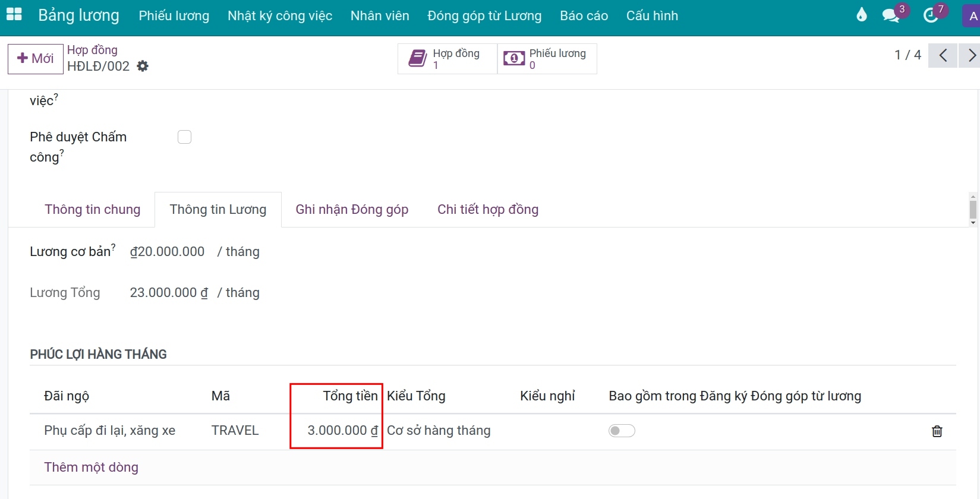Image resolution: width=980 pixels, height=499 pixels.
Task: Edit the Lương cơ bản amount field
Action: click(167, 252)
